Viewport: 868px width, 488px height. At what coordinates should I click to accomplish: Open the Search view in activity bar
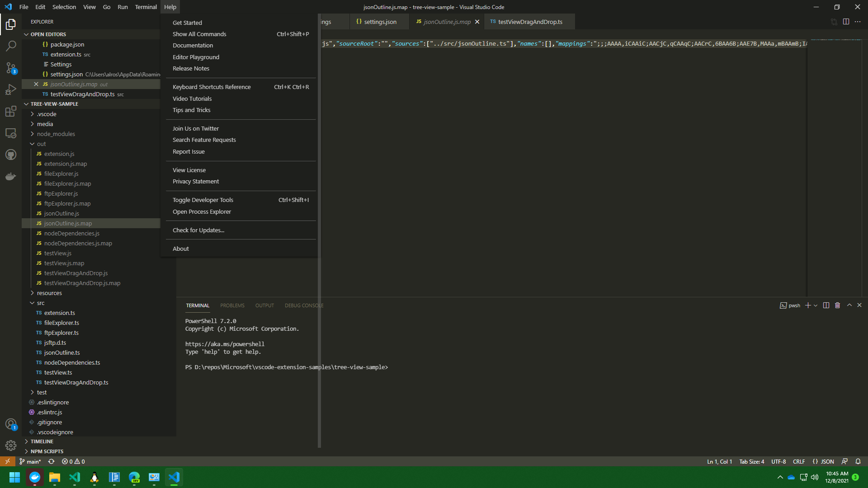coord(11,46)
